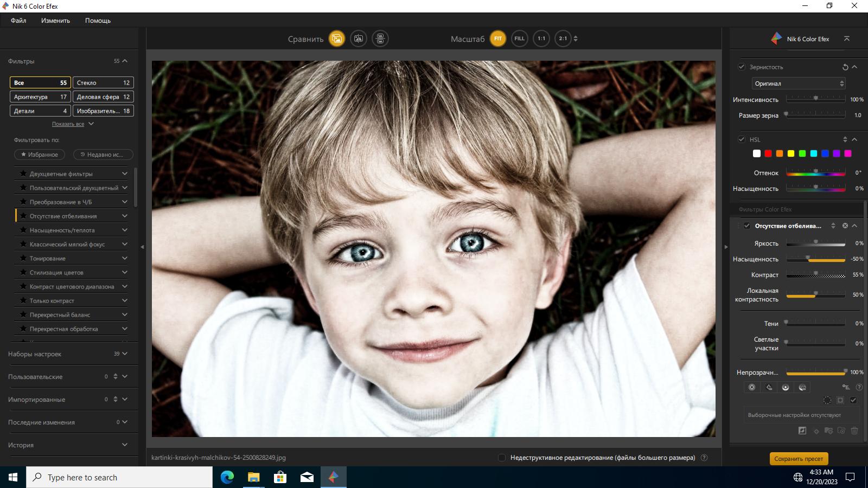Select the single image compare view icon
Image resolution: width=868 pixels, height=488 pixels.
337,38
